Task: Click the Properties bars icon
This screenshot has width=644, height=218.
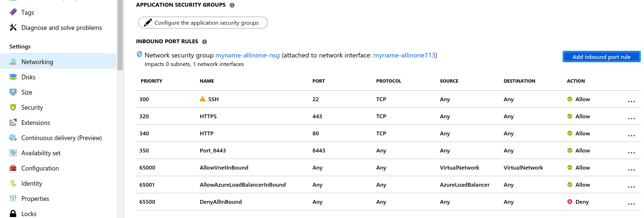Action: [13, 199]
